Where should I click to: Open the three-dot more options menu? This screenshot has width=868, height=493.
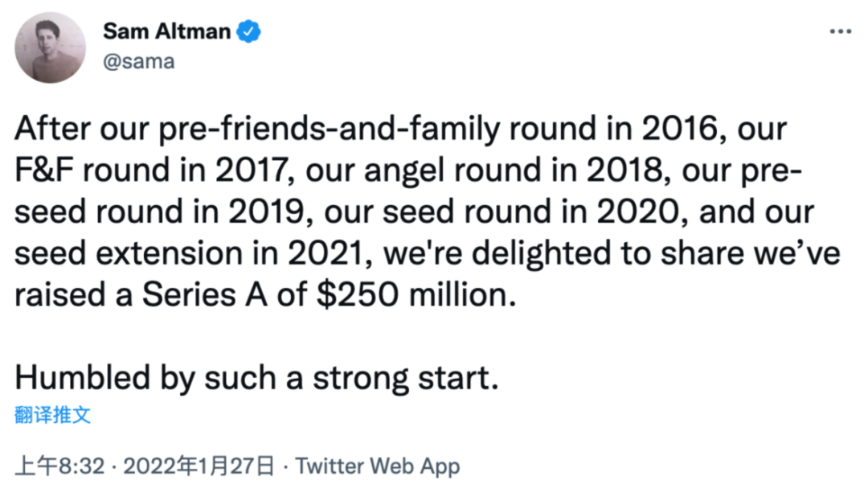840,31
